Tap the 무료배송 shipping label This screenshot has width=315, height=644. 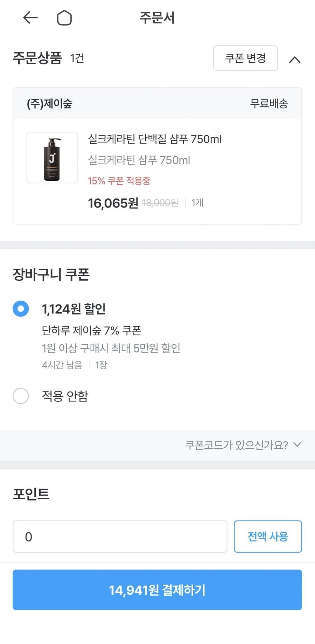coord(269,104)
